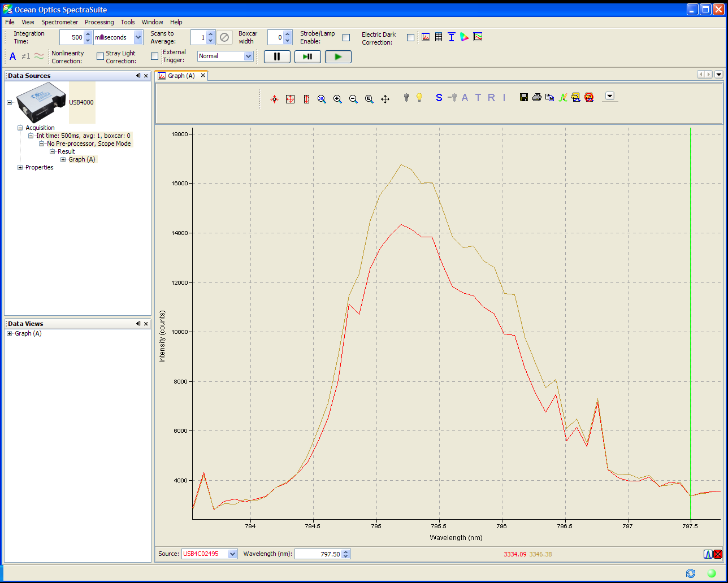Screen dimensions: 728x583
Task: Click the red crossed-out overlay delete icon
Action: (x=589, y=97)
